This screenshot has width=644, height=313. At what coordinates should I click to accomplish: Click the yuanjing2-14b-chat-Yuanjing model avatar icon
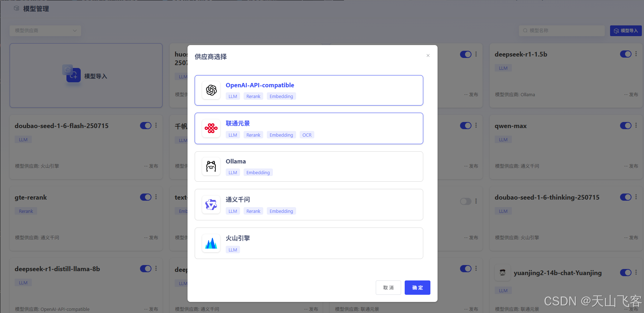pyautogui.click(x=503, y=273)
